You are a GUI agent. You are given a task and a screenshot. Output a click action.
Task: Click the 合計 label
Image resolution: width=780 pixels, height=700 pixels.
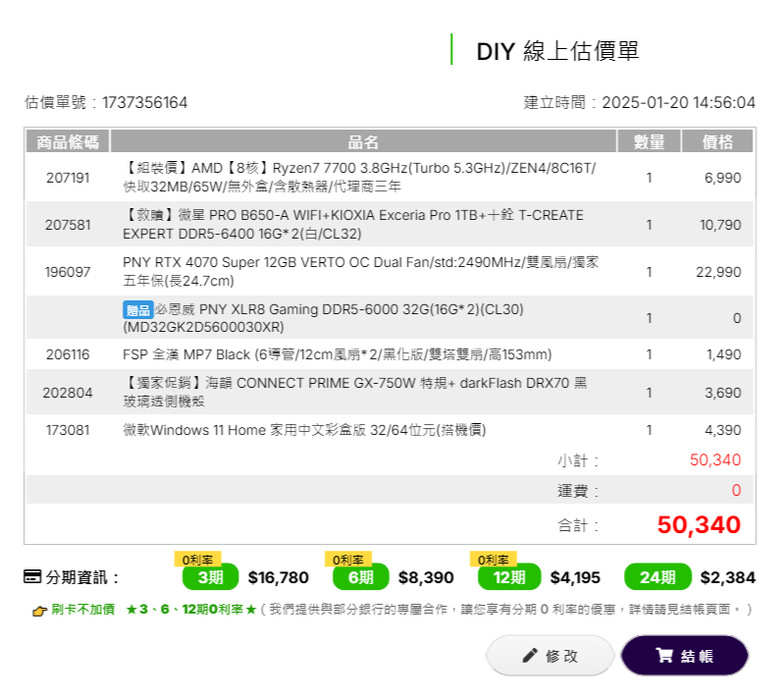pyautogui.click(x=578, y=525)
